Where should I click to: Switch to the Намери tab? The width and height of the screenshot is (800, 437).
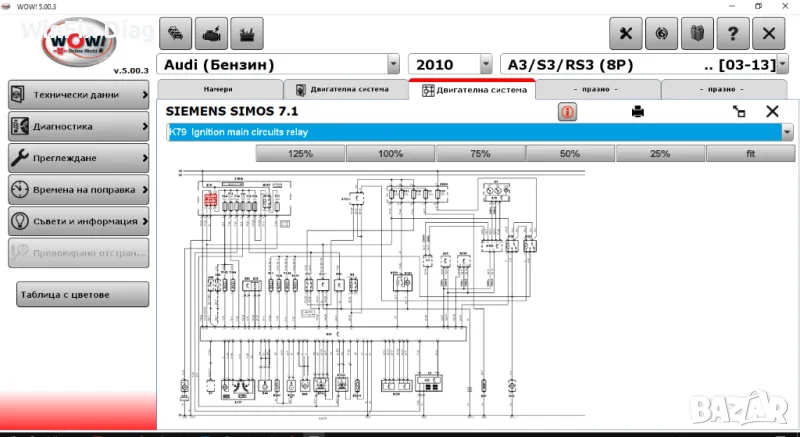(x=217, y=89)
